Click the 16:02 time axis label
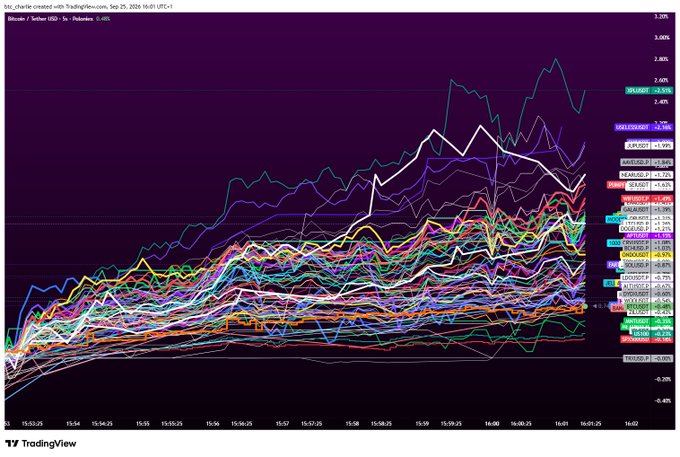680x457 pixels. [x=631, y=424]
